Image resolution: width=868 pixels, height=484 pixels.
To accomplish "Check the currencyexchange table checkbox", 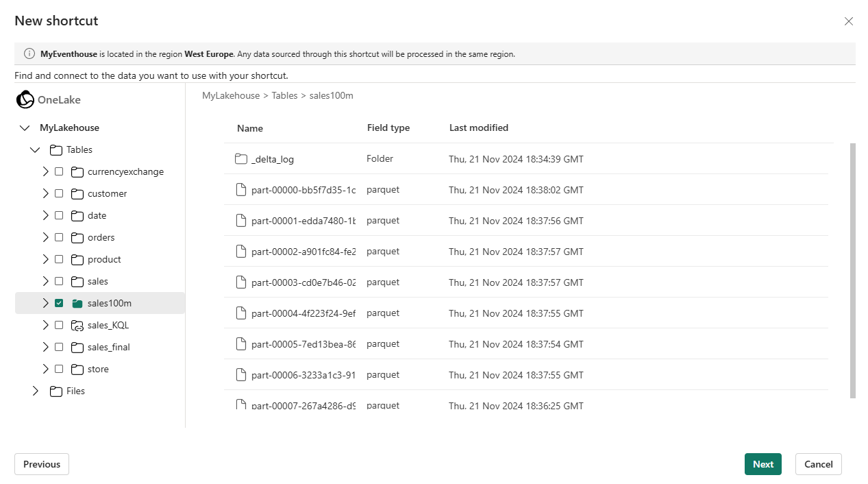I will pyautogui.click(x=59, y=171).
